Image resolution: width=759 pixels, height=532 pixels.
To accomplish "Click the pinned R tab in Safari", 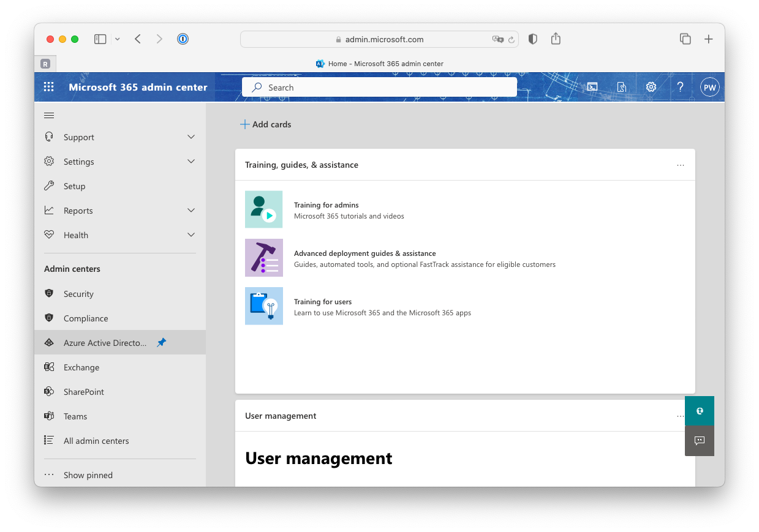I will [45, 64].
